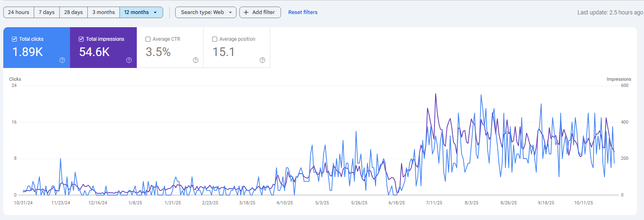The image size is (644, 220).
Task: Click help icon on Average position card
Action: [x=262, y=60]
